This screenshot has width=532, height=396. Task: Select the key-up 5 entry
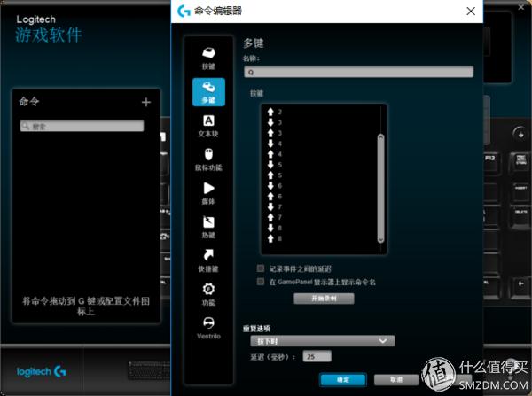(275, 175)
